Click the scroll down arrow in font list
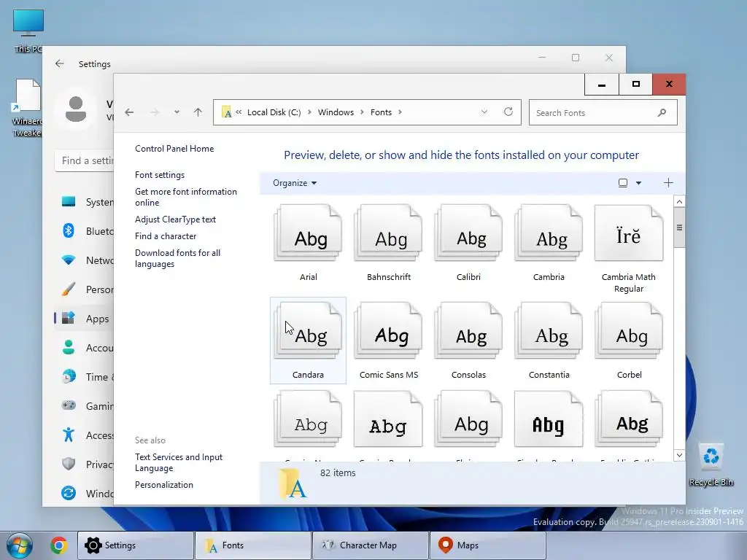 point(679,455)
